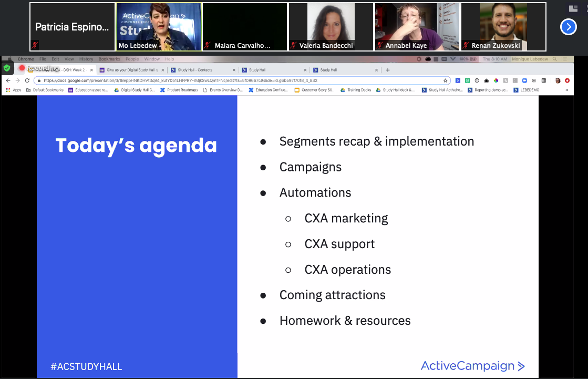Select Renan Zukovski's video tile
Screen dimensions: 588x379
tap(503, 27)
